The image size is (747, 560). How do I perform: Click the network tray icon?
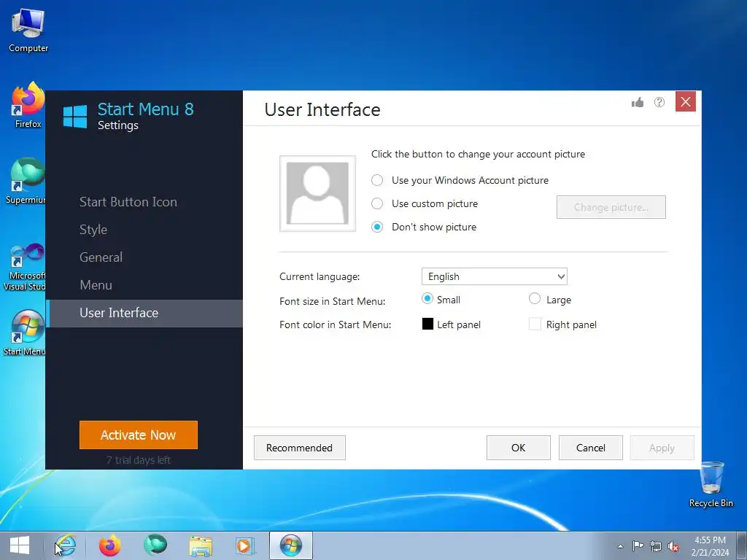[656, 546]
